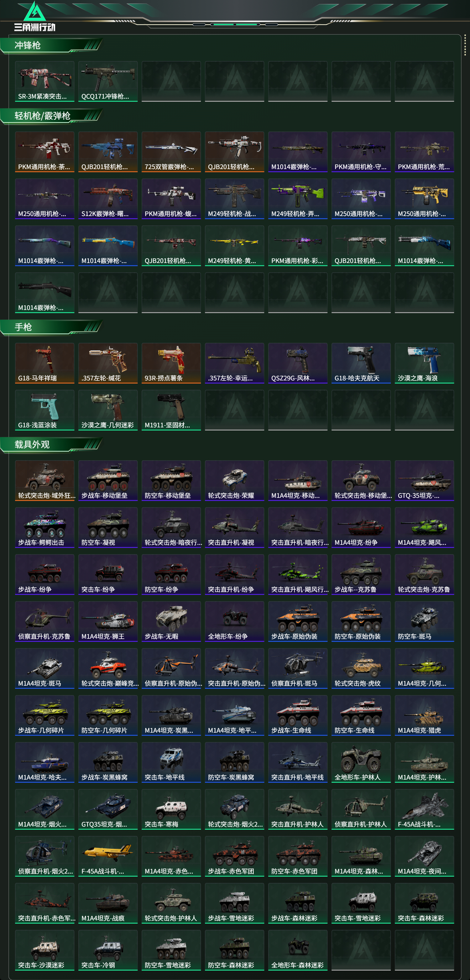
Task: Choose the 全地形车-护林人 vehicle skin
Action: (361, 762)
